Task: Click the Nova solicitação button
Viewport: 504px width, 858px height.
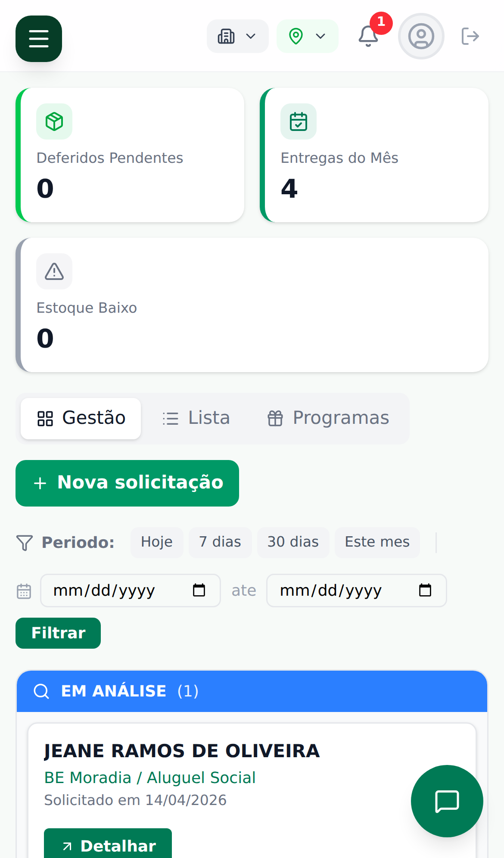Action: (x=127, y=483)
